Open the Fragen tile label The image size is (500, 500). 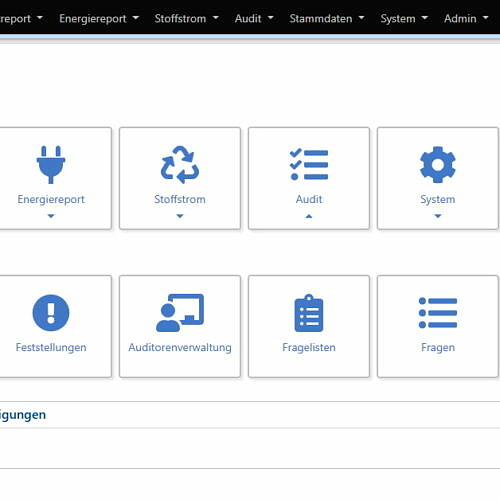[438, 347]
